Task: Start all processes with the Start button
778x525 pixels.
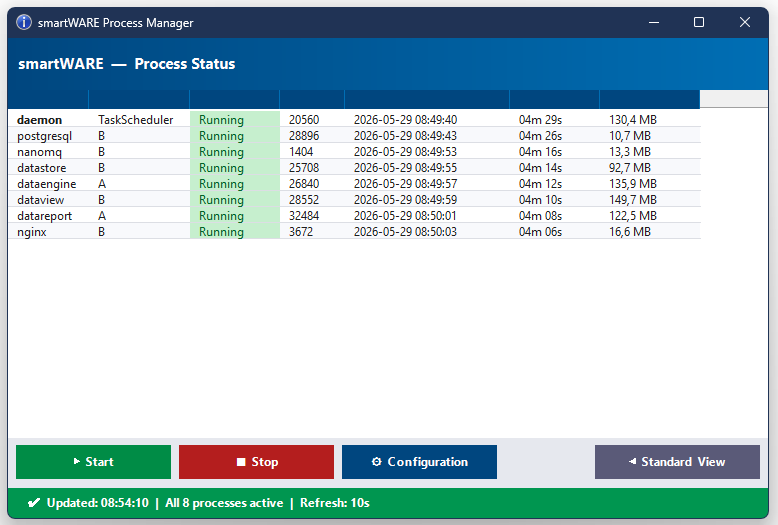Action: pyautogui.click(x=93, y=462)
